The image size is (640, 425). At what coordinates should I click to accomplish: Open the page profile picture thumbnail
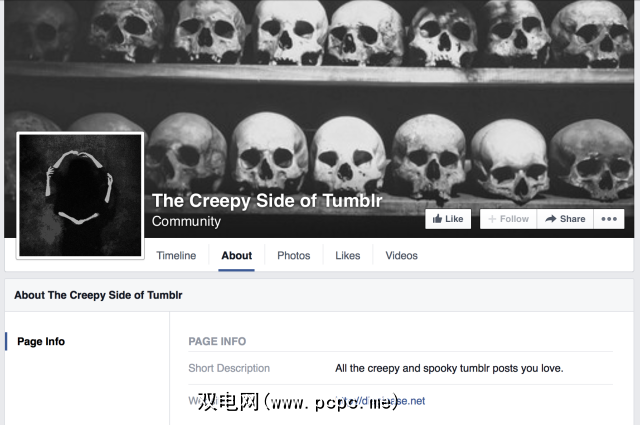80,196
